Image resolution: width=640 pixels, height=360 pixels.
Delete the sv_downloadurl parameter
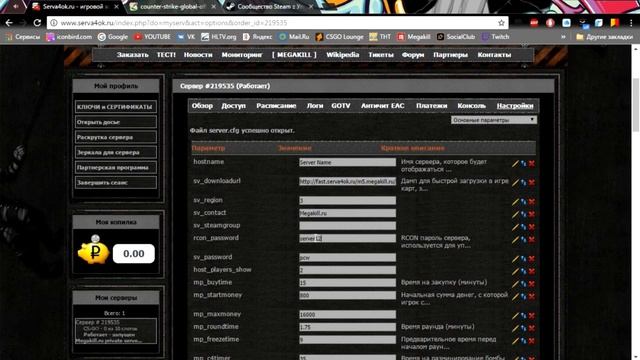(x=531, y=182)
